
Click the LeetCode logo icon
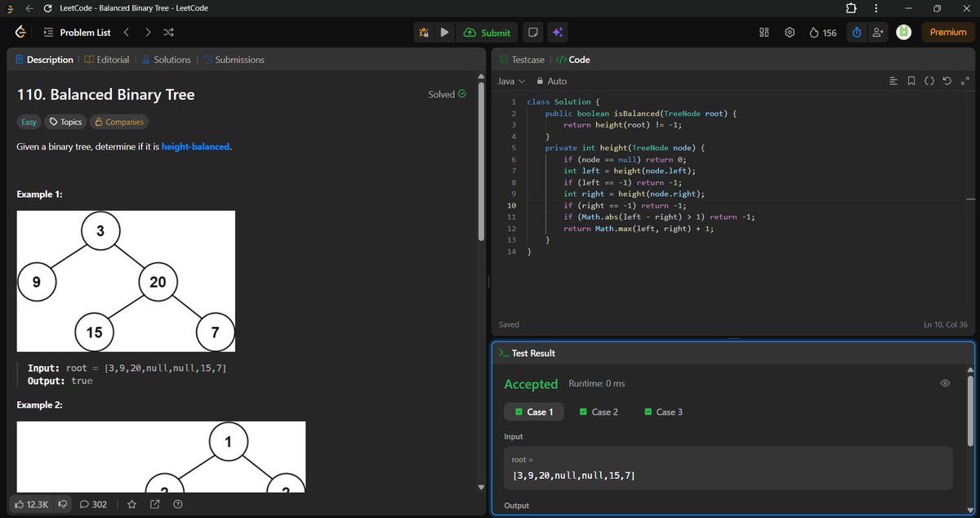click(20, 32)
